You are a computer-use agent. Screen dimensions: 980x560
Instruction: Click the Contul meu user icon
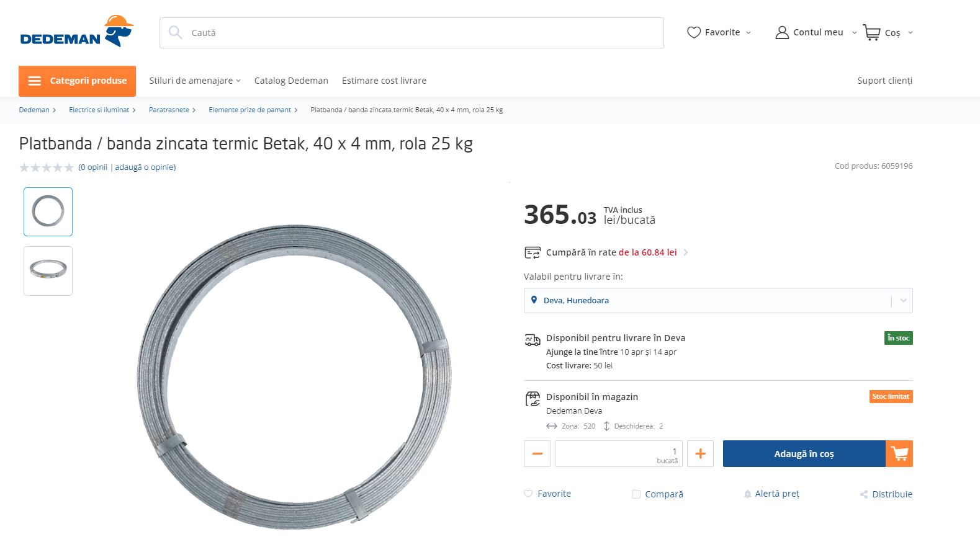point(782,32)
